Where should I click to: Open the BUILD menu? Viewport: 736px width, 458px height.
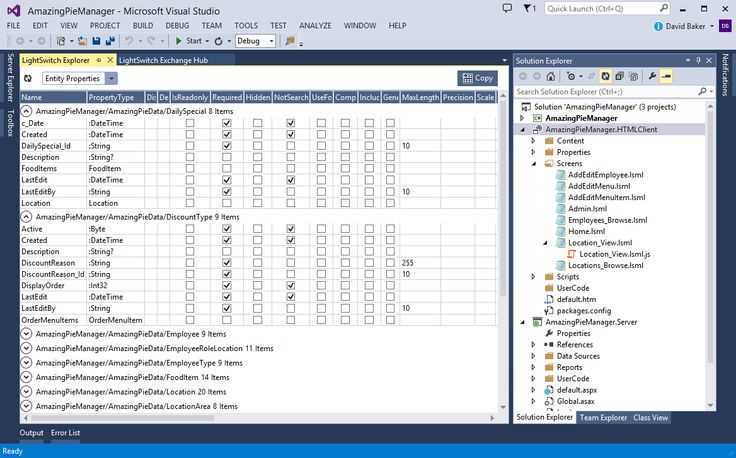click(x=143, y=25)
